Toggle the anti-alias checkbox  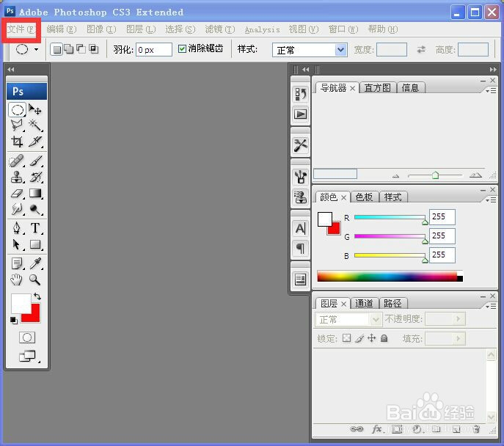pyautogui.click(x=182, y=48)
